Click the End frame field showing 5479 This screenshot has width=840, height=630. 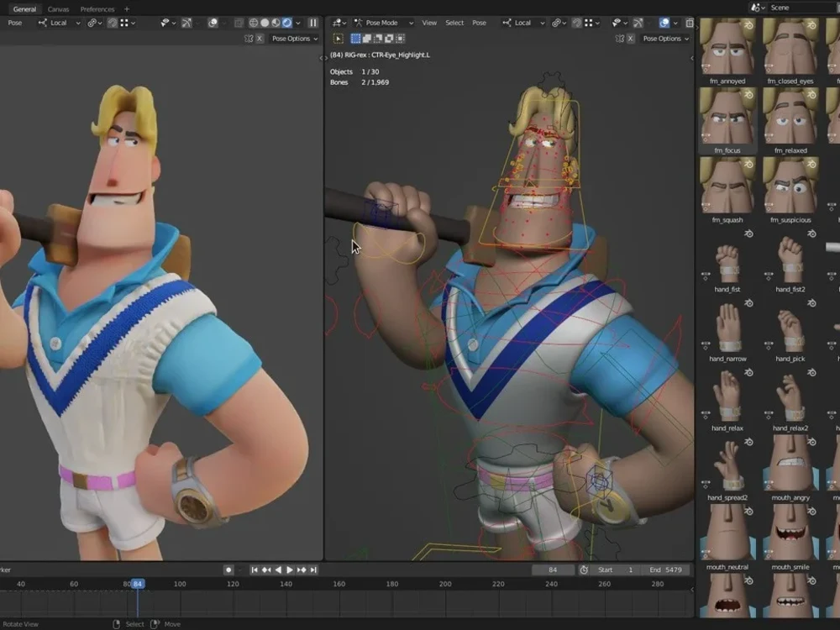(x=664, y=570)
